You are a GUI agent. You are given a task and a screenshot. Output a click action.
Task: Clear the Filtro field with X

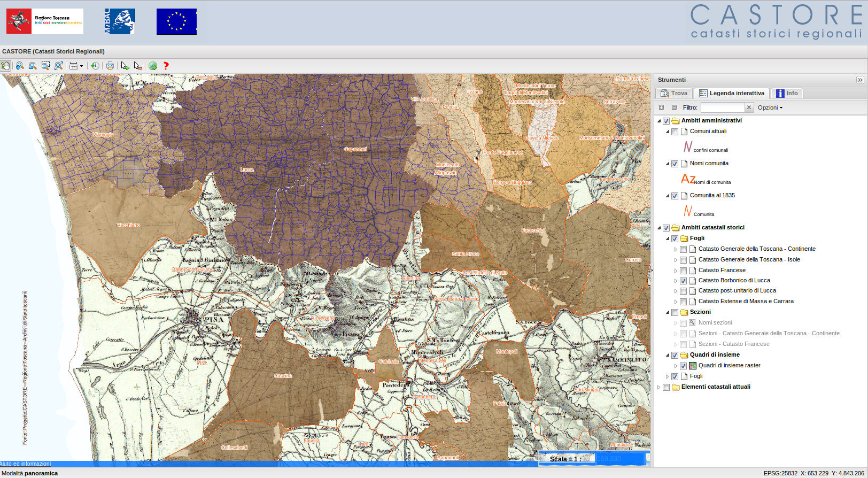point(749,107)
